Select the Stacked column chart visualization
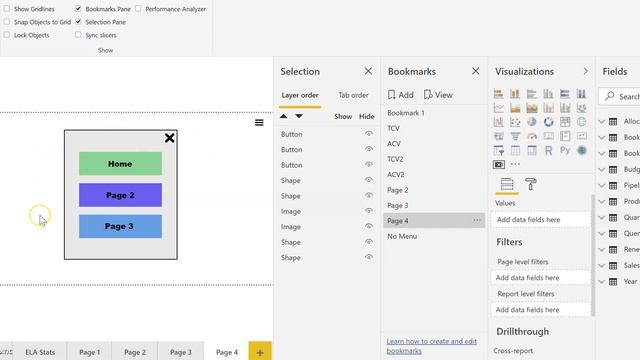This screenshot has height=360, width=640. coord(515,93)
